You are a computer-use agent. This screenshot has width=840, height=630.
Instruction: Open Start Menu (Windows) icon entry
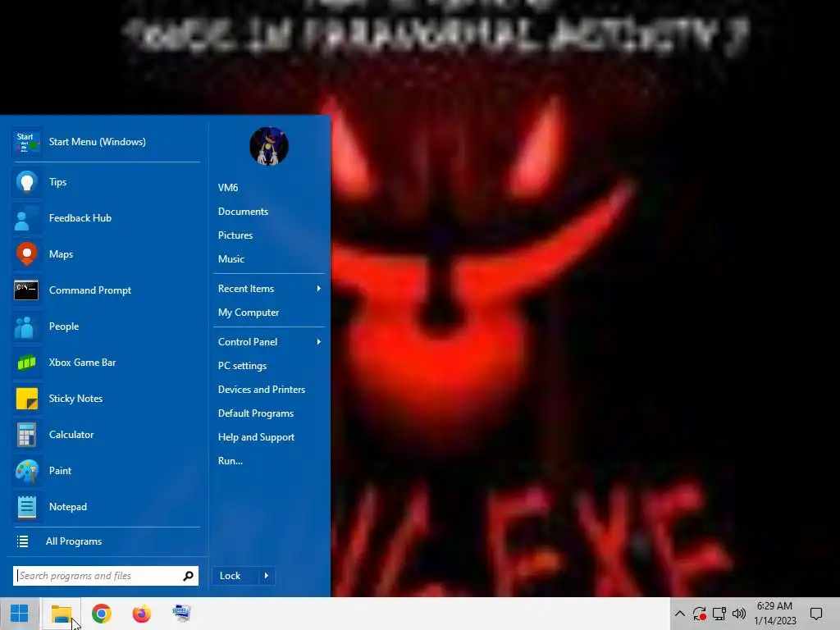[x=106, y=142]
